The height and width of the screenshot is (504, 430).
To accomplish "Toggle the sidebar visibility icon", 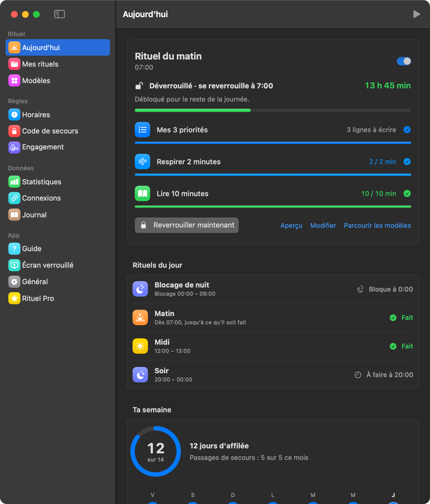I will (x=60, y=14).
